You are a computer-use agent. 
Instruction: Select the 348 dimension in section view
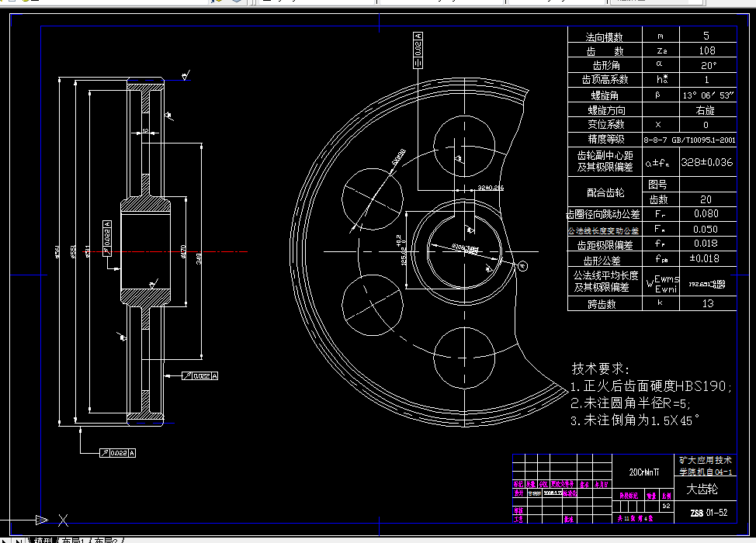[199, 259]
